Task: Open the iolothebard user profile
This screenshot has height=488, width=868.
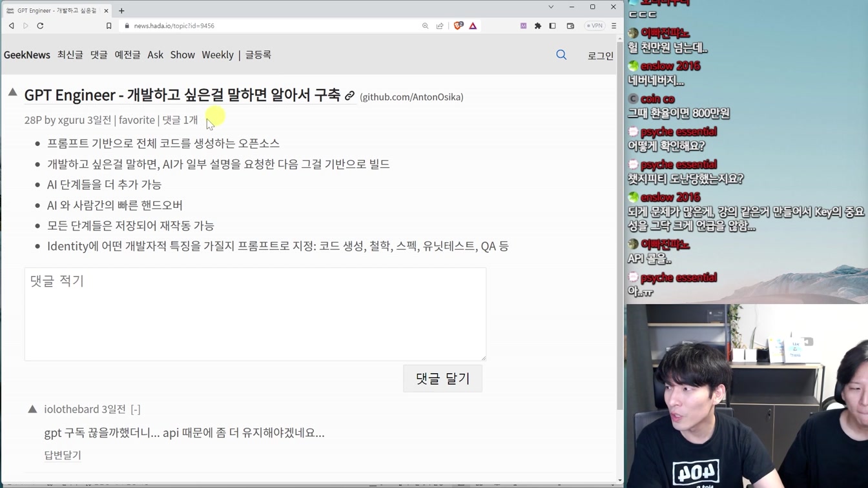Action: 71,409
